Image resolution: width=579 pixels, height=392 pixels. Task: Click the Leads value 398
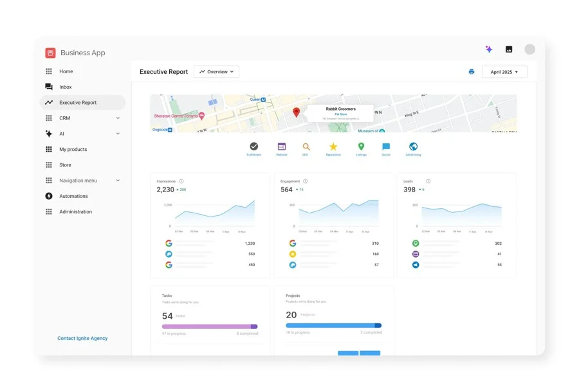(409, 190)
